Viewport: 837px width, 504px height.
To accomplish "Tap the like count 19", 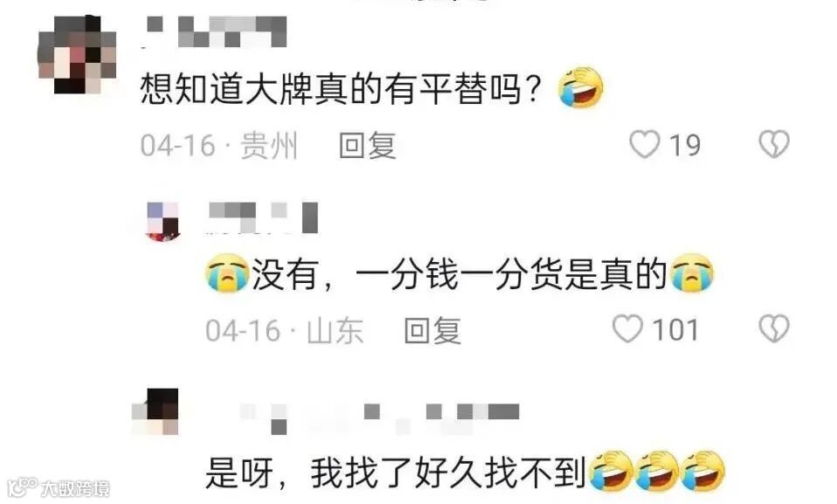I will [x=685, y=145].
